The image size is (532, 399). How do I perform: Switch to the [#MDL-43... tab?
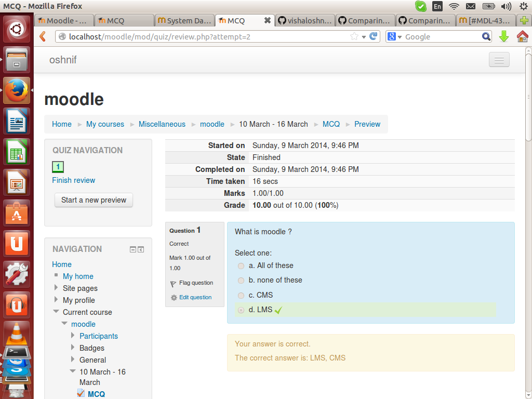coord(486,20)
